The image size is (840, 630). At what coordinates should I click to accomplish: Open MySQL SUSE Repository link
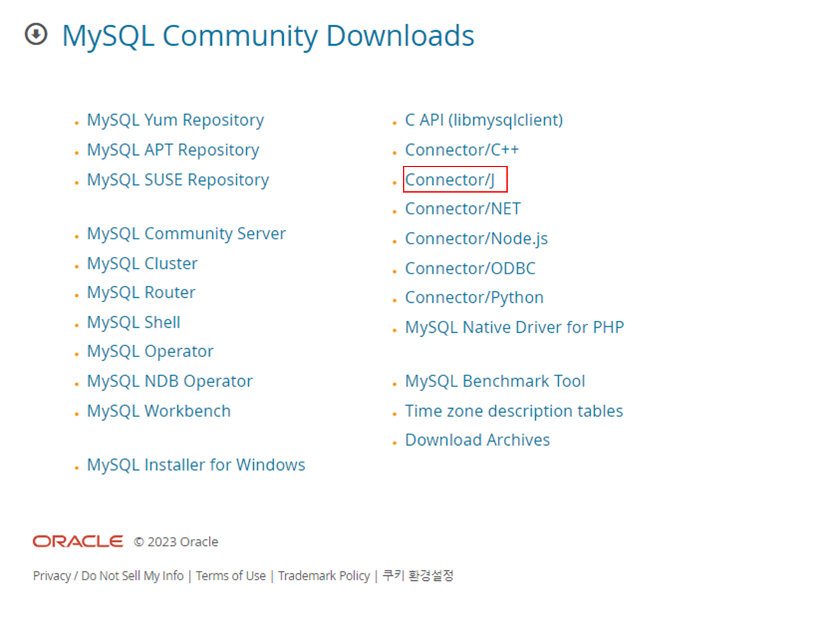point(178,180)
